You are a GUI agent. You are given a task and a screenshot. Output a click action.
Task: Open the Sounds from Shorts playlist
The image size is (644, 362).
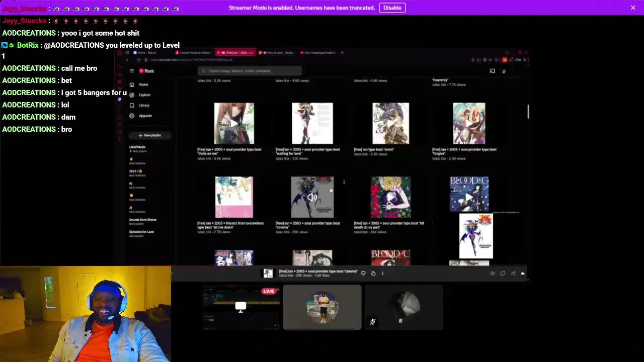click(x=142, y=221)
